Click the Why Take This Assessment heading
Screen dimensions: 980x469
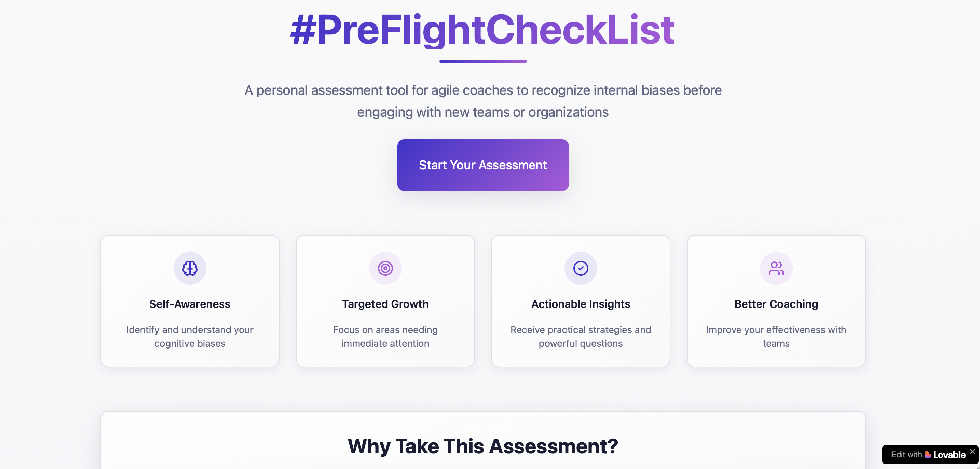pyautogui.click(x=482, y=446)
